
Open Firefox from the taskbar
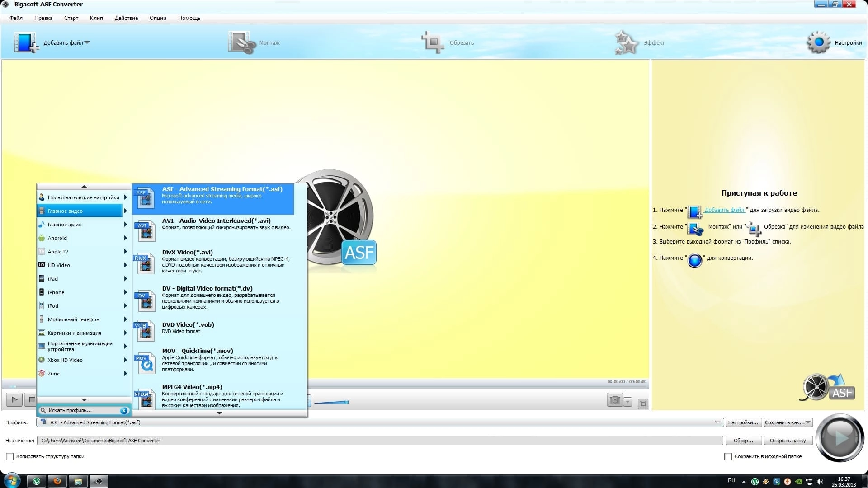57,481
